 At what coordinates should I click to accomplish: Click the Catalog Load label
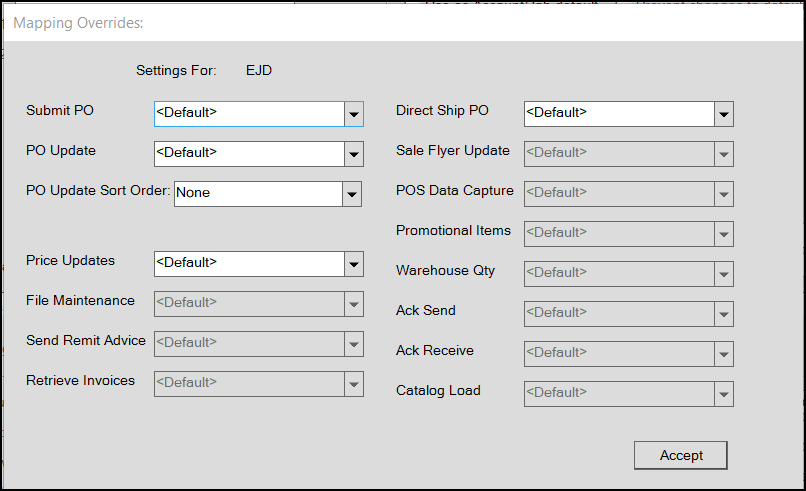[438, 391]
